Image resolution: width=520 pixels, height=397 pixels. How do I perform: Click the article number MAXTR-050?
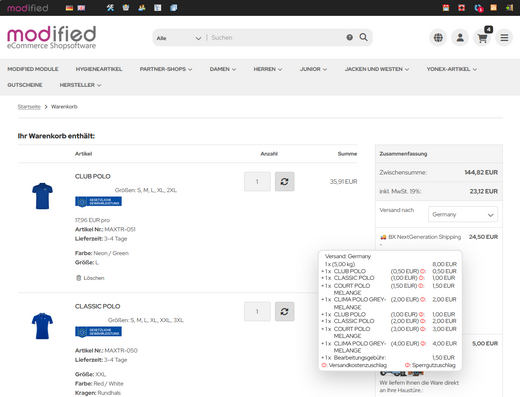pos(121,351)
